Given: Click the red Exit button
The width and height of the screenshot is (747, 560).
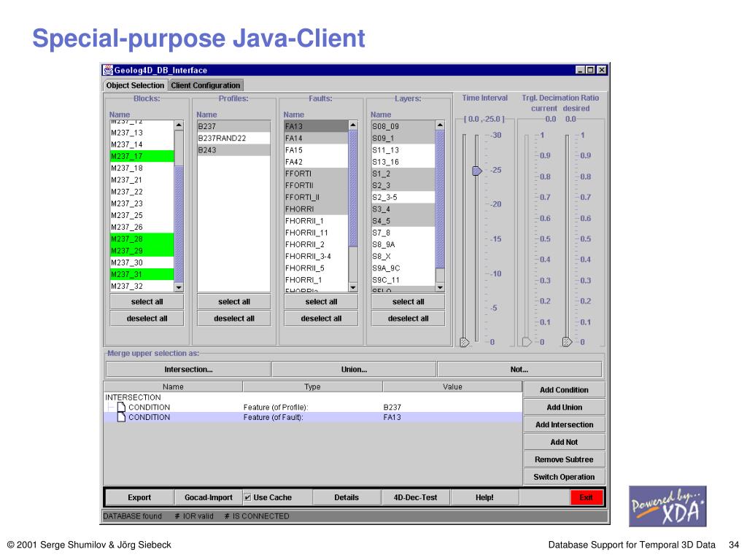Looking at the screenshot, I should 586,497.
